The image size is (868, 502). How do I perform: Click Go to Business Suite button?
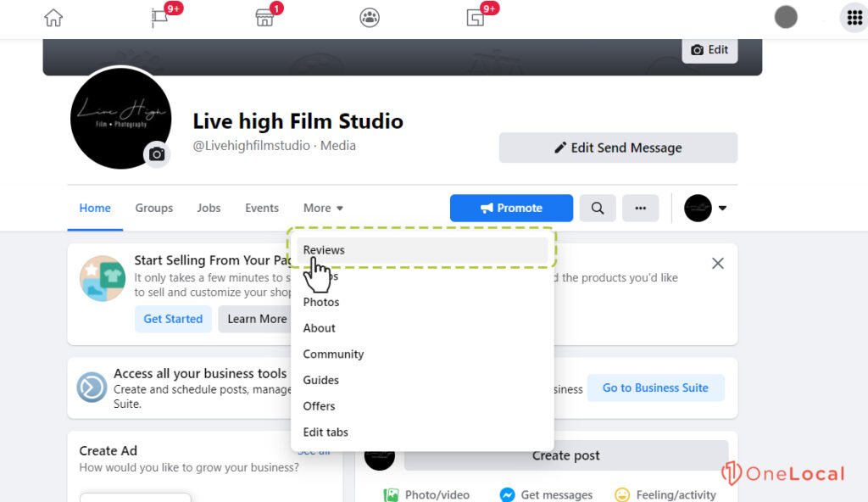655,388
